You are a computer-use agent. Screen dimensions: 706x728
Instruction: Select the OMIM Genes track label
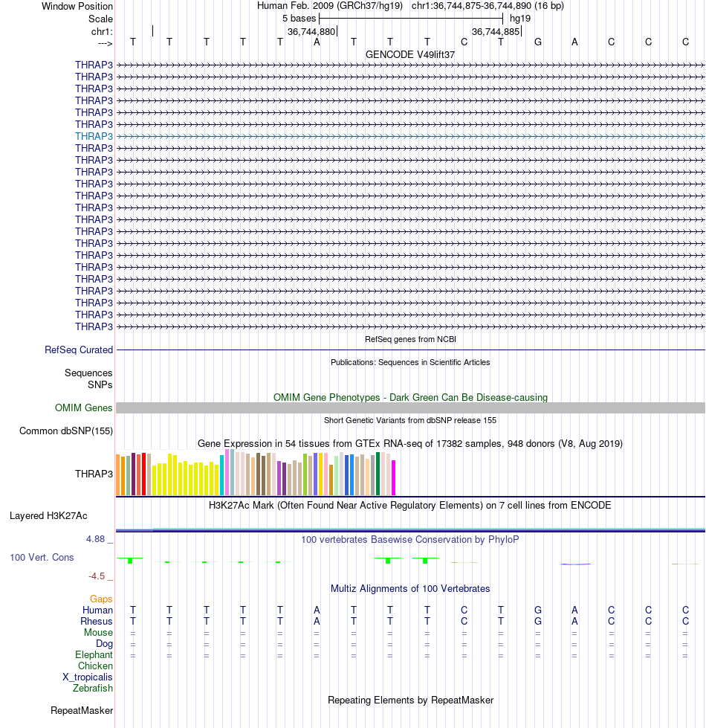pyautogui.click(x=83, y=408)
